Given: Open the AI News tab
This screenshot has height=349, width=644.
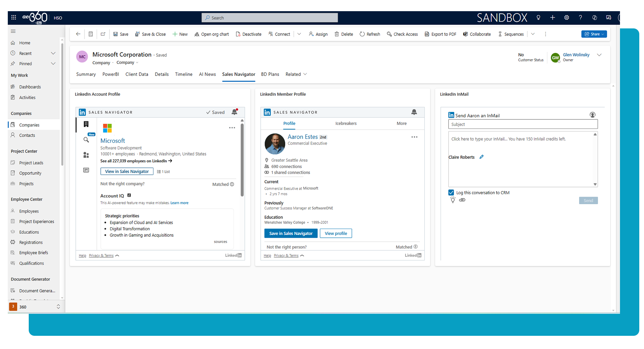Looking at the screenshot, I should (x=207, y=74).
